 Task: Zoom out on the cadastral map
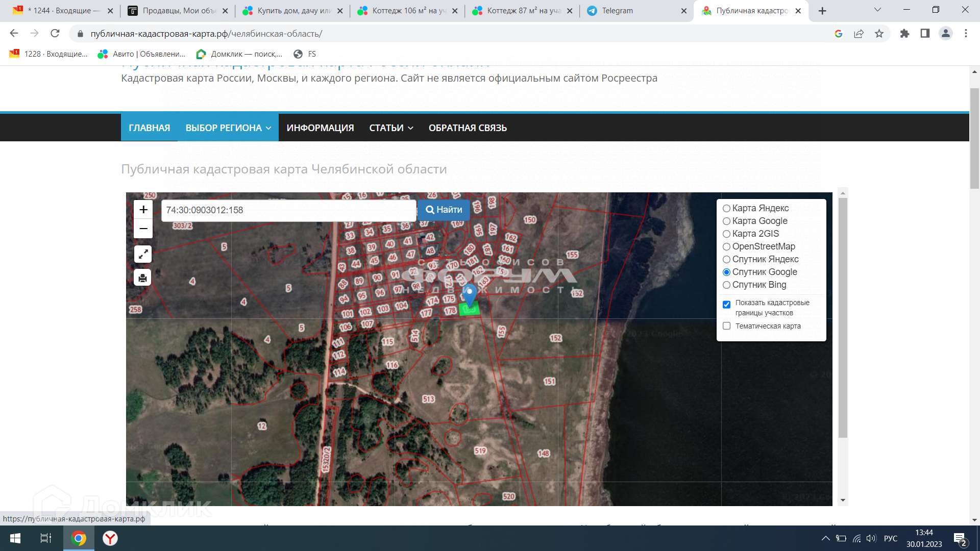(x=143, y=229)
